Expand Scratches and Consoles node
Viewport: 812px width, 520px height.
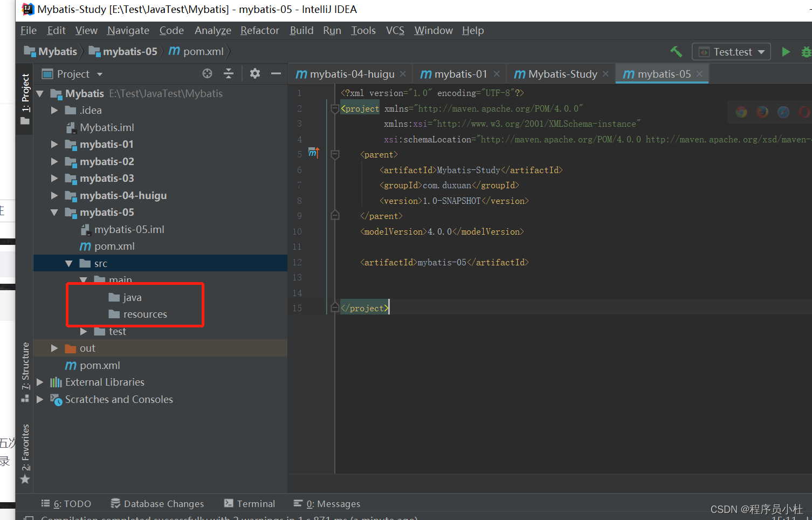39,399
